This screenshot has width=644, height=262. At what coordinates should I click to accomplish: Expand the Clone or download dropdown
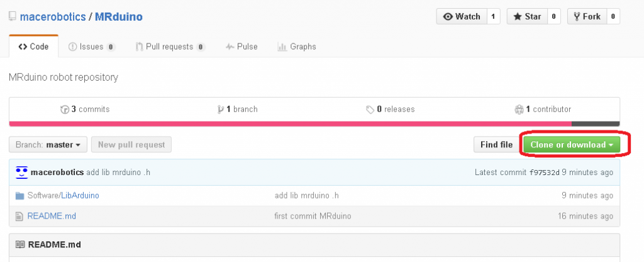572,145
